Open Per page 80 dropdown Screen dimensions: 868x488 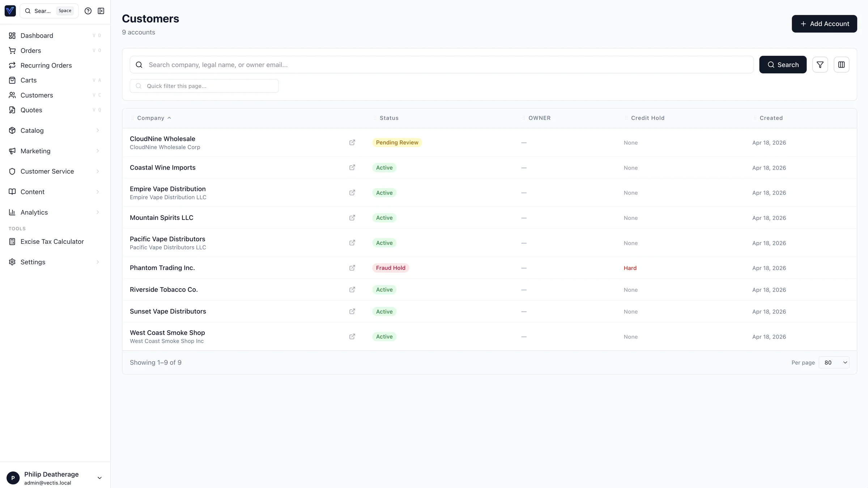point(834,362)
